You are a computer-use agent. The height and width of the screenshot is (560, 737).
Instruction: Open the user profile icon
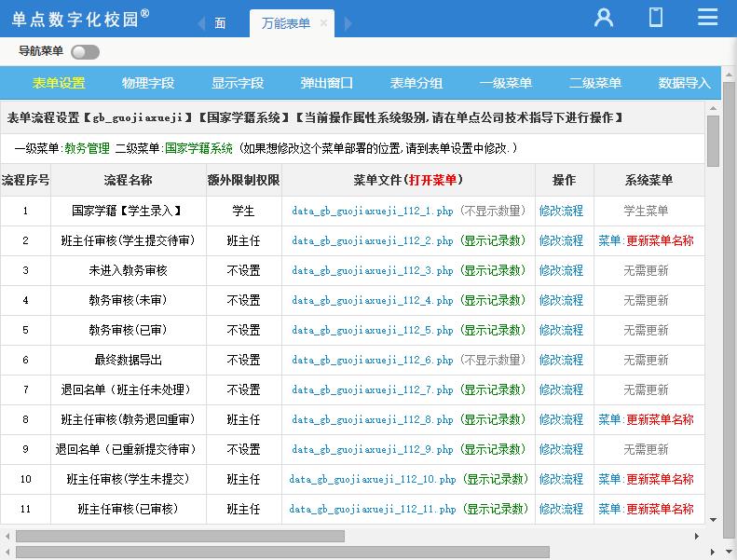click(x=604, y=18)
